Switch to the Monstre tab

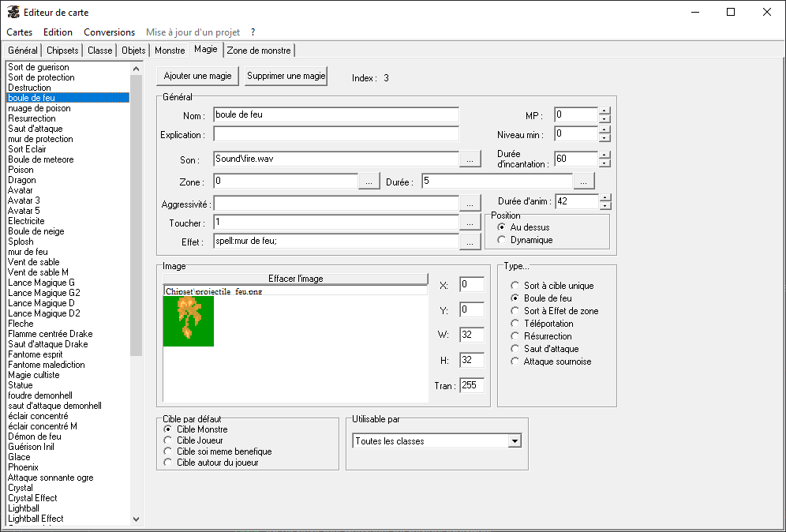[x=170, y=51]
